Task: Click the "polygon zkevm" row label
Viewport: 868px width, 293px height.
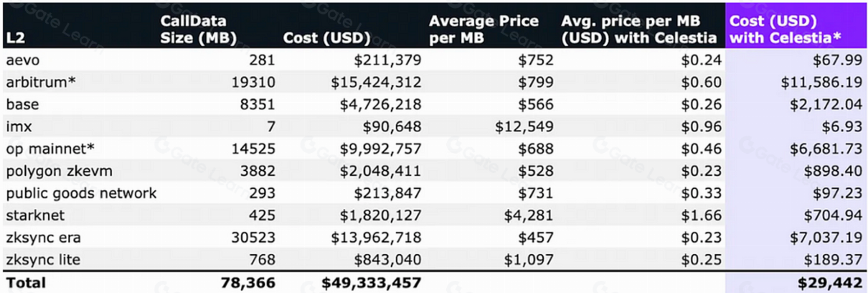Action: click(x=54, y=171)
